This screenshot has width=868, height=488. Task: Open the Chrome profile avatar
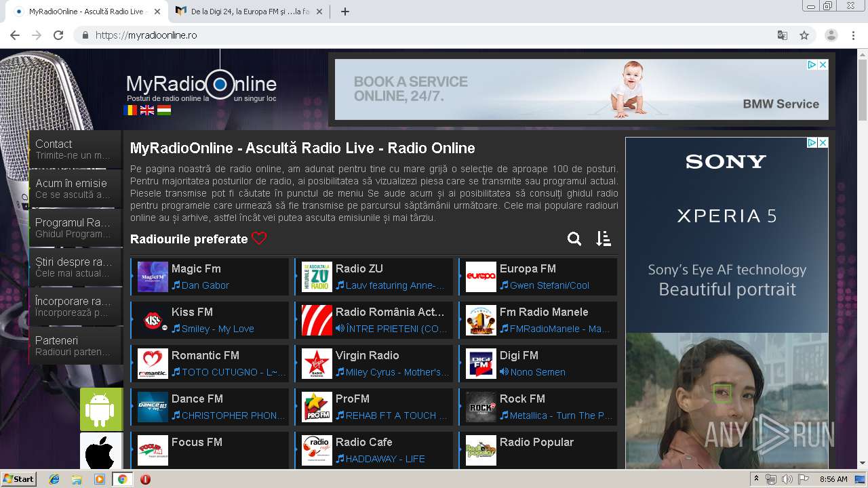[831, 35]
